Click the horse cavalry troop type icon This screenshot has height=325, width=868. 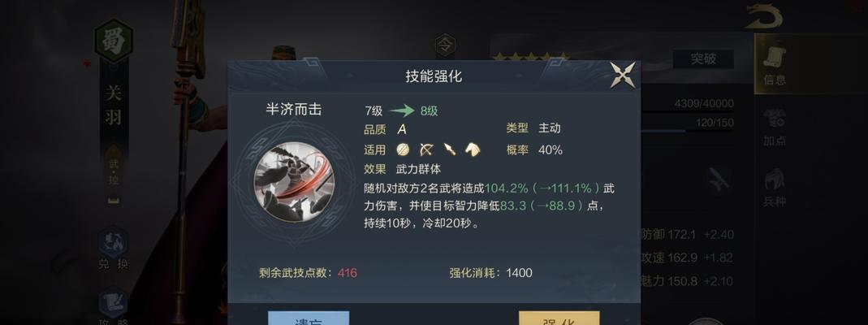tap(473, 149)
